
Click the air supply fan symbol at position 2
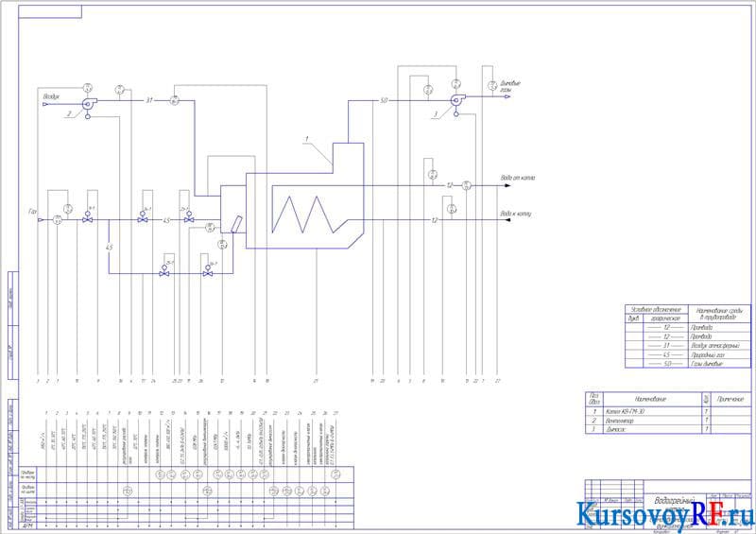(88, 103)
